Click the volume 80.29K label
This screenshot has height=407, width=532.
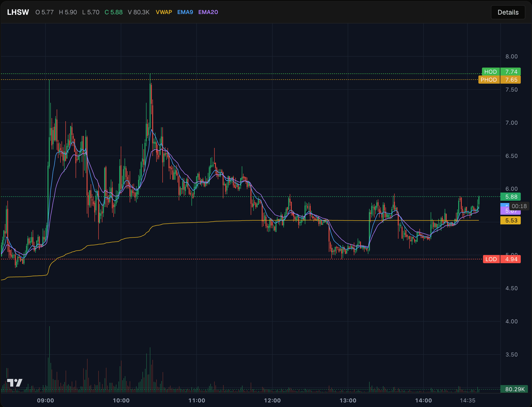click(x=514, y=389)
